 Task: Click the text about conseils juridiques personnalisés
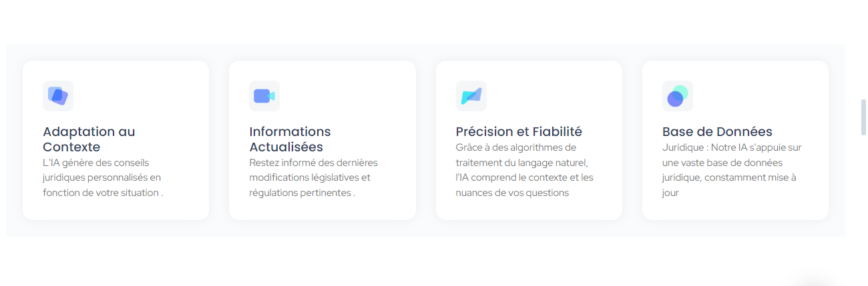click(103, 177)
